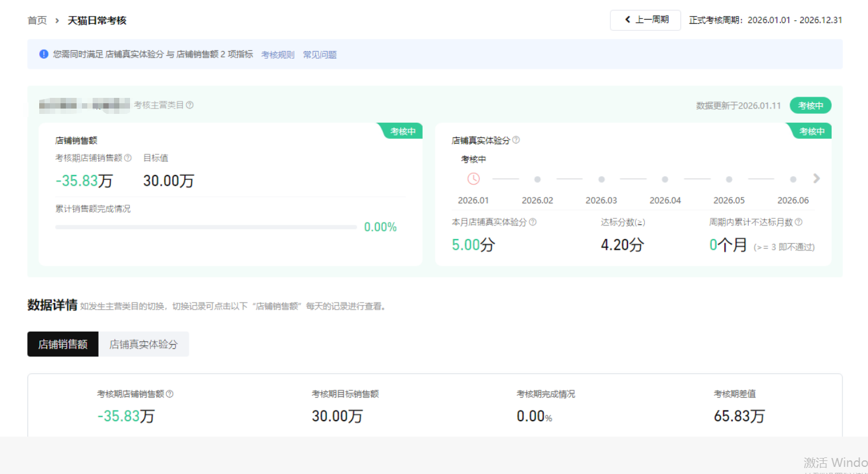Click help icon in top card 考核期店铺销售额

coord(128,158)
